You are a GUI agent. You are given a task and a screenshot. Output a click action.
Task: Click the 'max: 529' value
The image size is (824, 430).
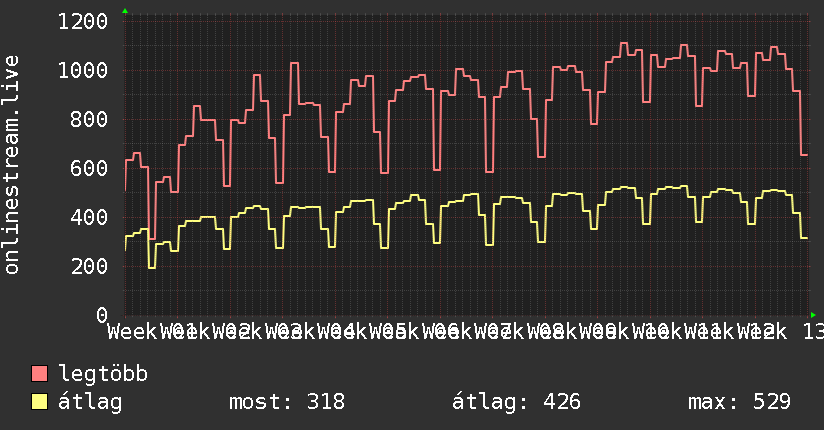tap(739, 402)
